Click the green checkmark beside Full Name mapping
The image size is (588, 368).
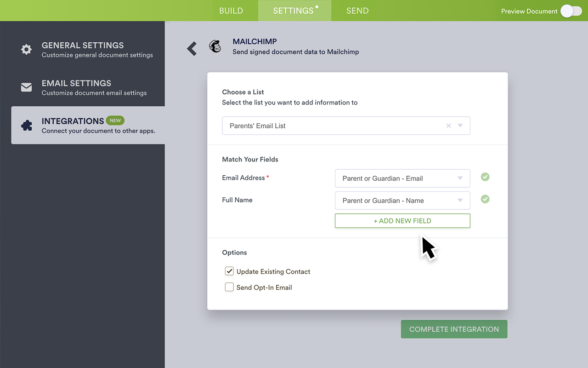pos(485,199)
